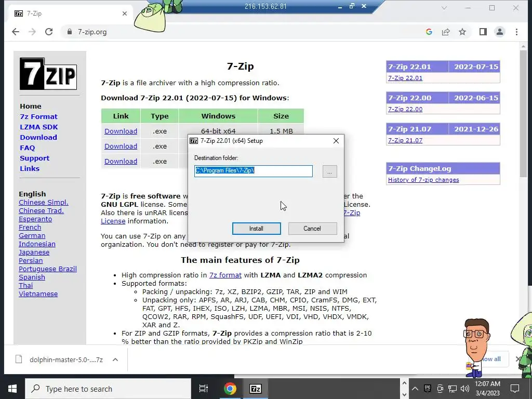
Task: Click the Cancel button in Setup dialog
Action: coord(312,229)
